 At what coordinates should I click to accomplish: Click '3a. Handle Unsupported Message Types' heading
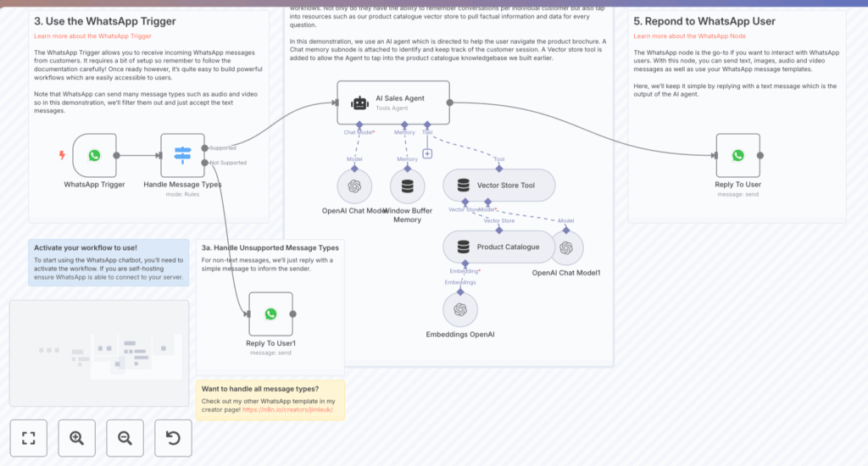tap(270, 248)
